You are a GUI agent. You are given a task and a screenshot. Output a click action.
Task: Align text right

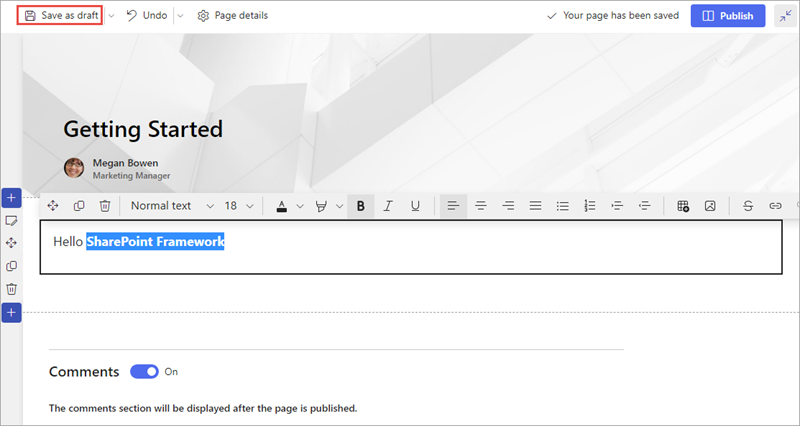pyautogui.click(x=508, y=206)
